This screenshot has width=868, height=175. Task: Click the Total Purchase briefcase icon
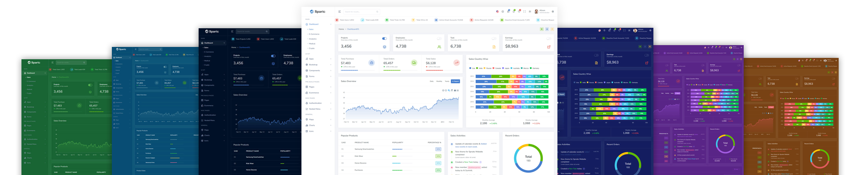372,63
